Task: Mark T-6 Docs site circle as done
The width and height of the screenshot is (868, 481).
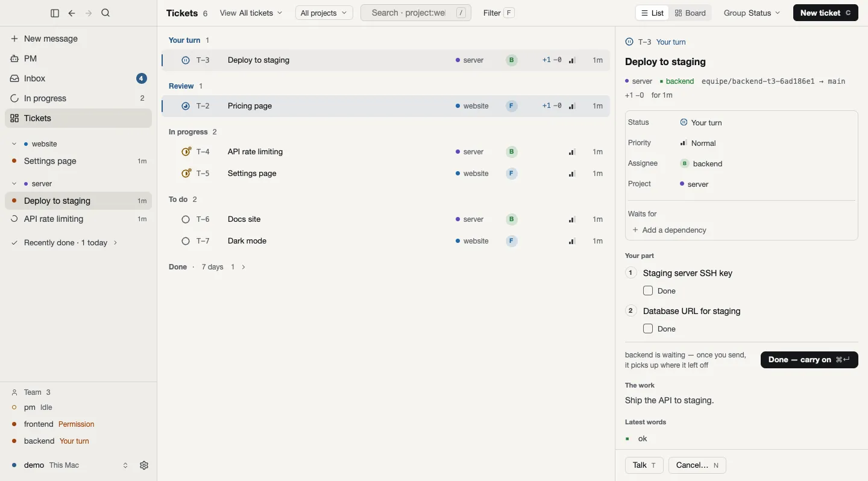Action: point(186,219)
